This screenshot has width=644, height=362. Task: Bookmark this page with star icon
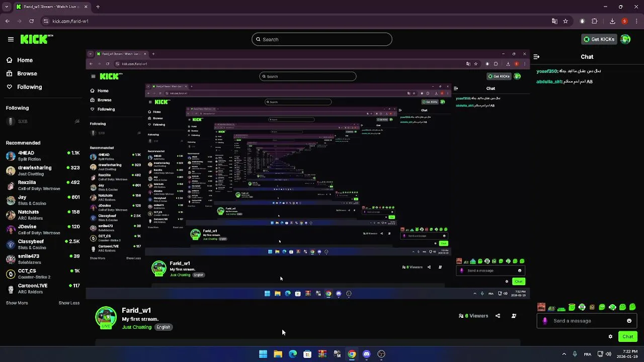click(566, 21)
